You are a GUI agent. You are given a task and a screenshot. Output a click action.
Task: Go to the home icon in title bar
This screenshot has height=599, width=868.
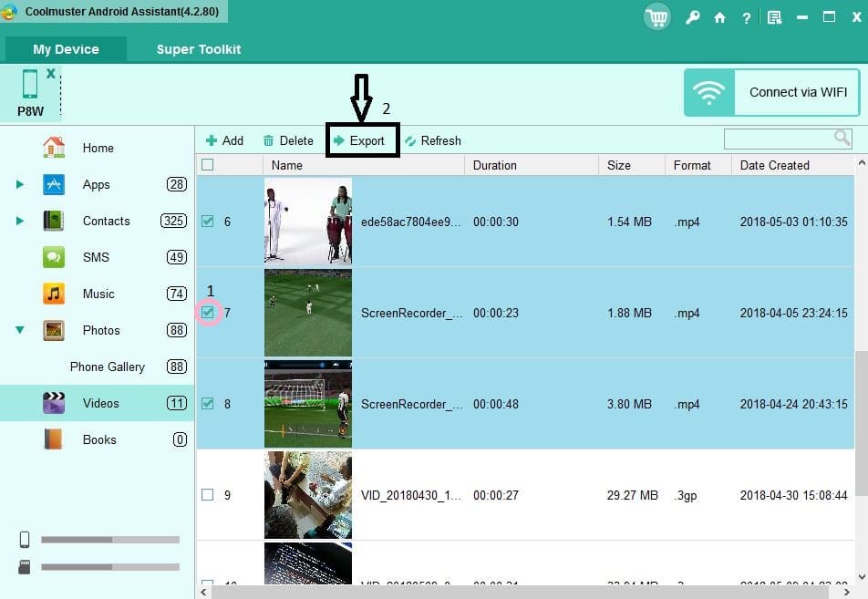[x=719, y=17]
